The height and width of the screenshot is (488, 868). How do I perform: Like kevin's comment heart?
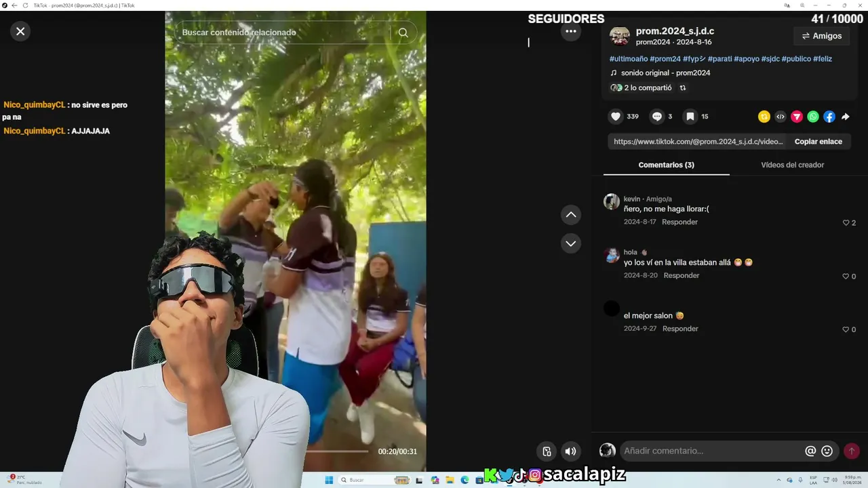[x=846, y=223]
